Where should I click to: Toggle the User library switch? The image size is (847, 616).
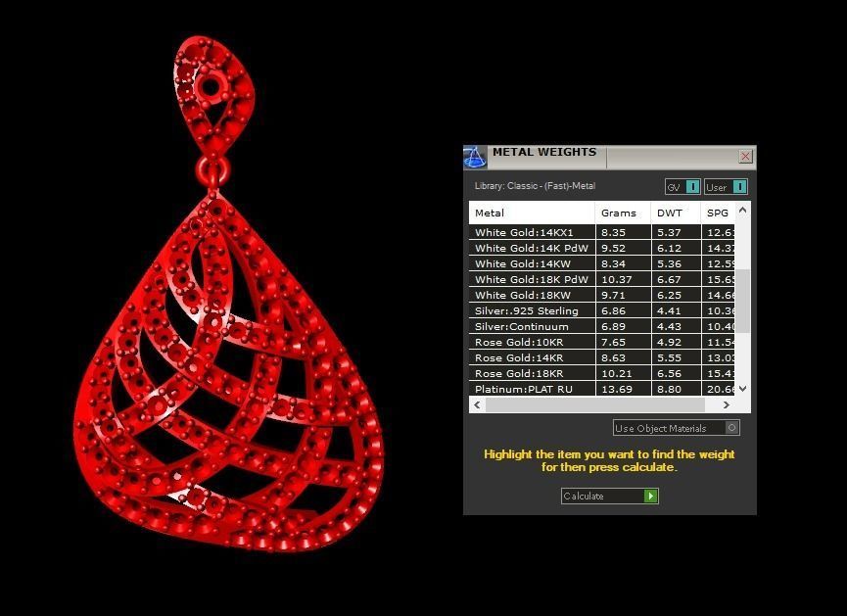(726, 187)
